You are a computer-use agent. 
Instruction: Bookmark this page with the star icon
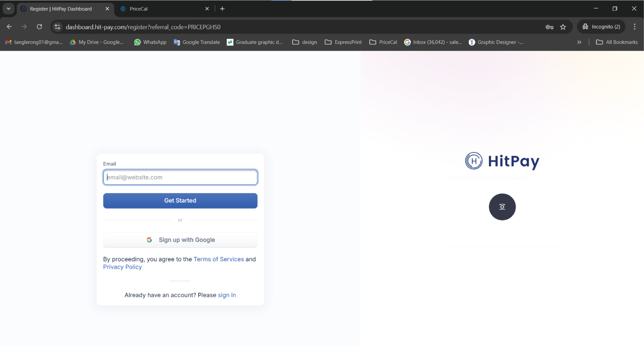pyautogui.click(x=563, y=26)
